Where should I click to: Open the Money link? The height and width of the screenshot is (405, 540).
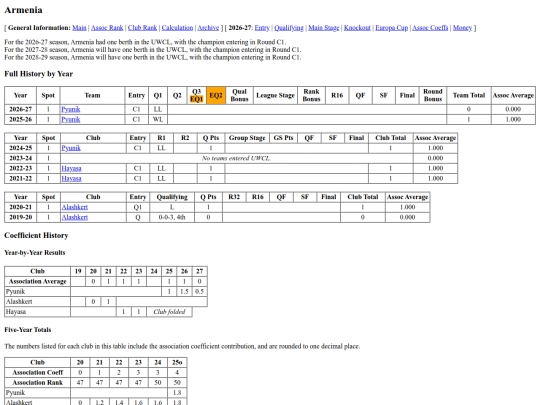(462, 28)
